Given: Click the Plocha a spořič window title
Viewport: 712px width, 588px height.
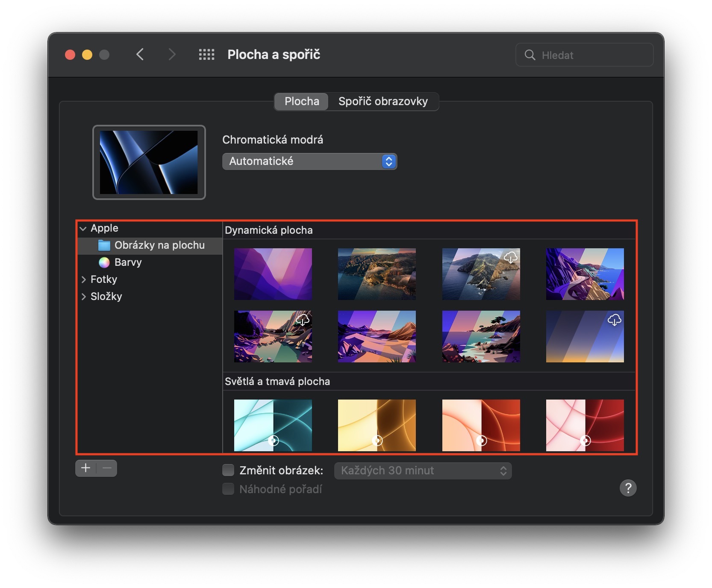Looking at the screenshot, I should tap(274, 55).
